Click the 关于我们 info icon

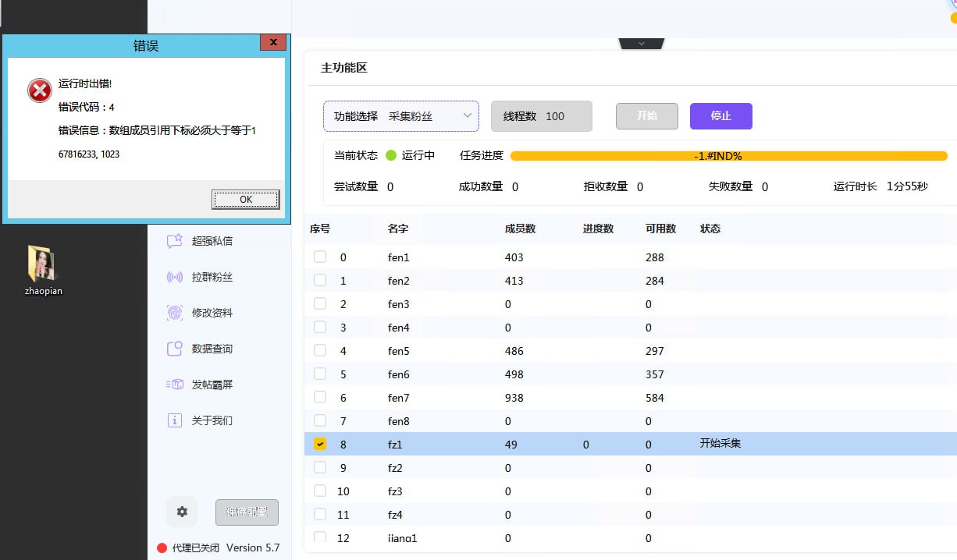coord(175,420)
